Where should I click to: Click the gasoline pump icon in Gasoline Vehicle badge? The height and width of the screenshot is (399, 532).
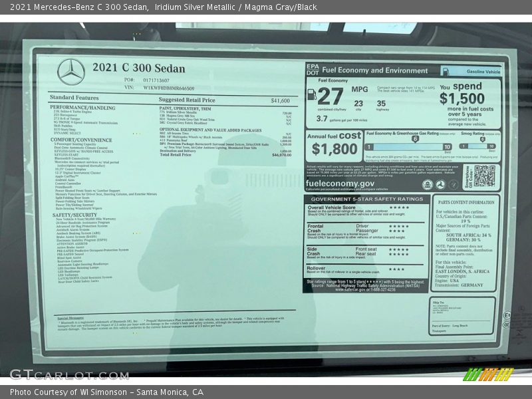[x=446, y=72]
